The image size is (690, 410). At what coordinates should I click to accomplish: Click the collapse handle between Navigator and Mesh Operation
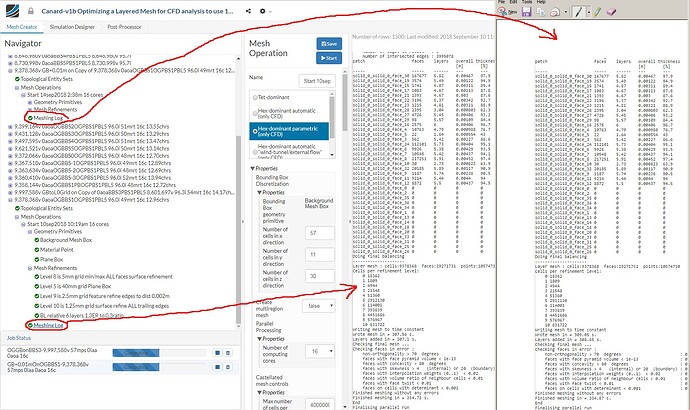(x=242, y=222)
